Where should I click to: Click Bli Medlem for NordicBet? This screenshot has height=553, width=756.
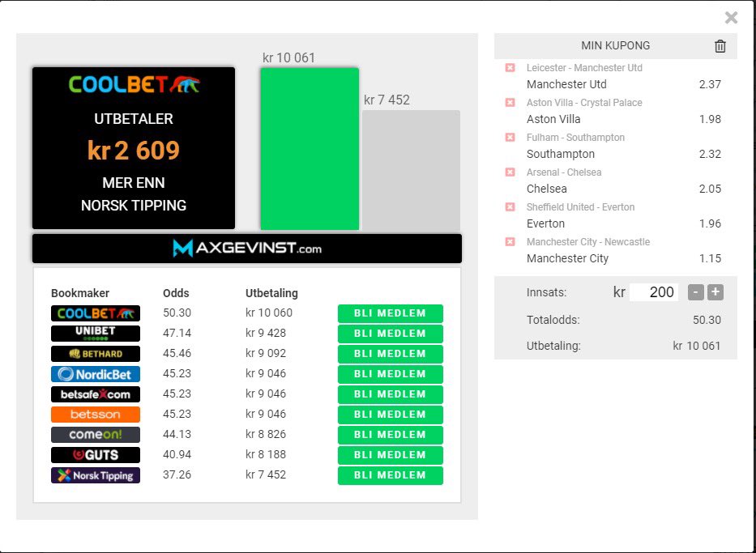tap(390, 374)
